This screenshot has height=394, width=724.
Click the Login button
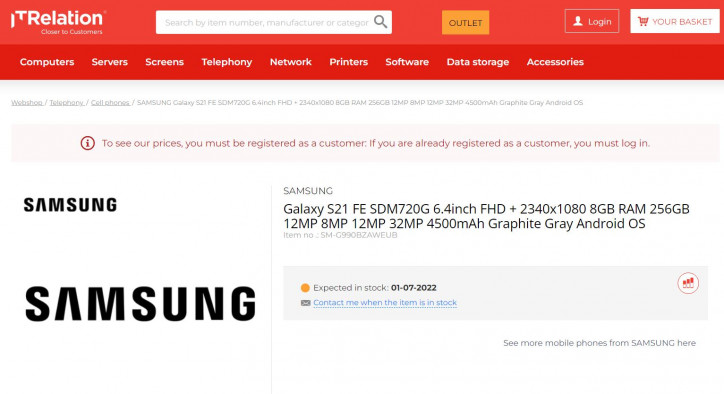tap(591, 21)
